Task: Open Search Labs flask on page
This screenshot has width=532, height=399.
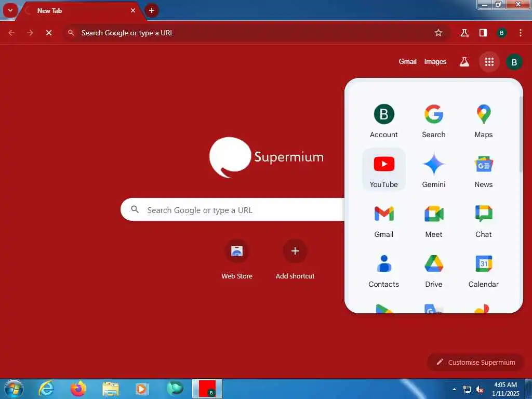Action: click(x=464, y=62)
